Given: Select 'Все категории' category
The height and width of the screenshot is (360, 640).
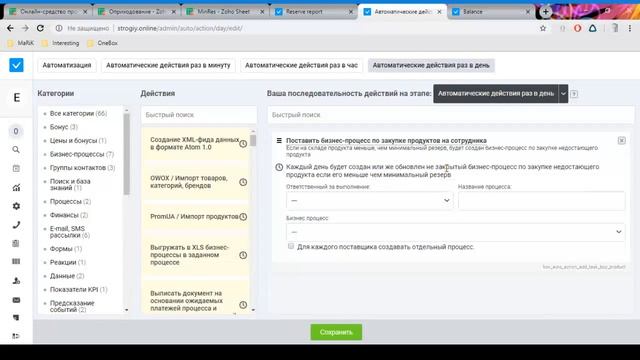Looking at the screenshot, I should (78, 113).
